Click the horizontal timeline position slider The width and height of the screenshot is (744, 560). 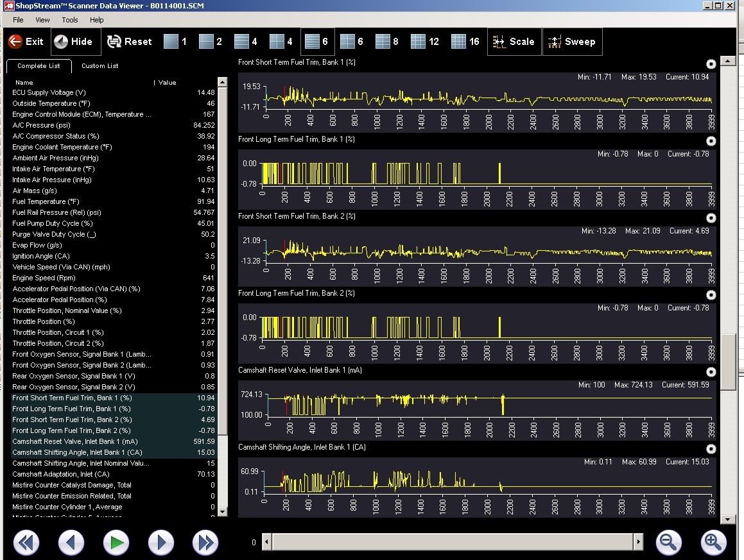tap(453, 543)
